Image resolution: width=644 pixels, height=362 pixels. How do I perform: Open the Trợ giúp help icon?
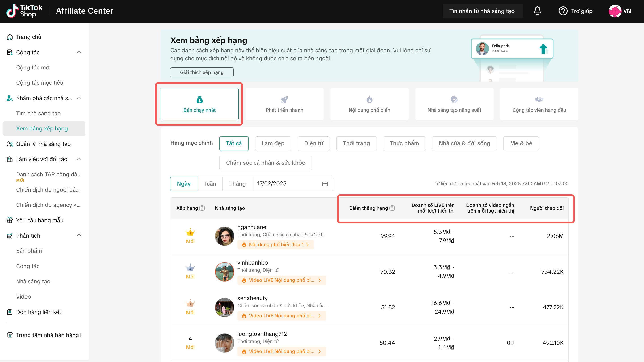coord(563,11)
